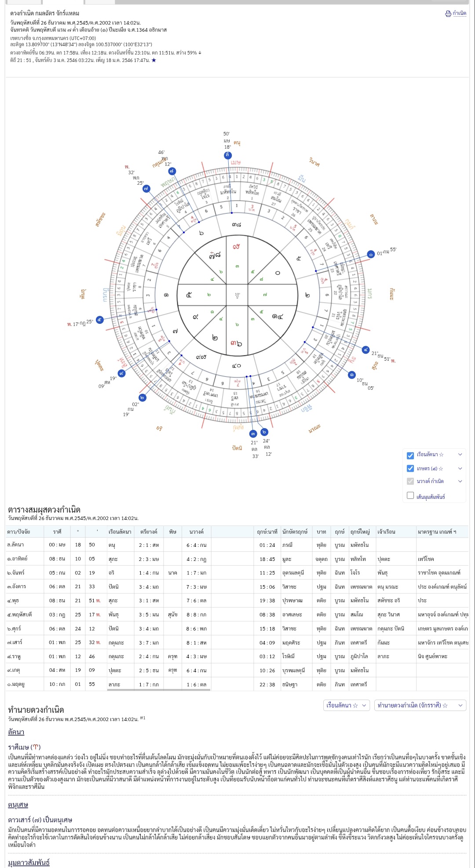The height and width of the screenshot is (868, 475).
Task: Click the ดาวเสาร์ (๗) เป็นตนุเศษ subheading
Action: coord(40,820)
